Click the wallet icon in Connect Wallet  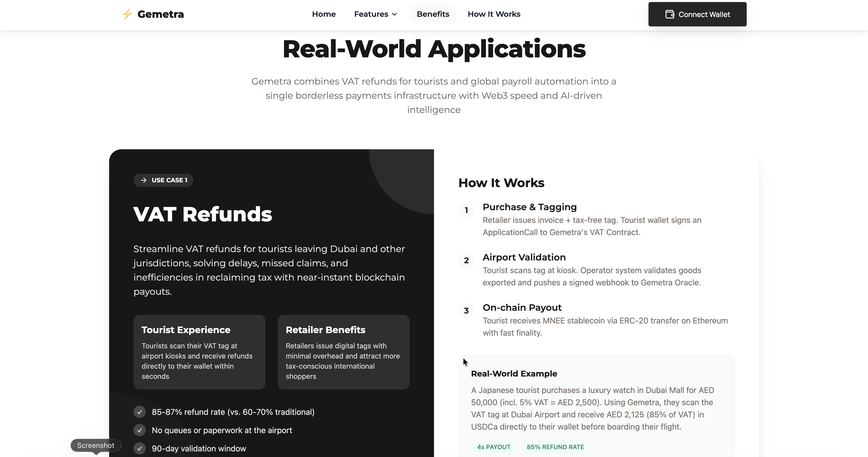pos(670,14)
